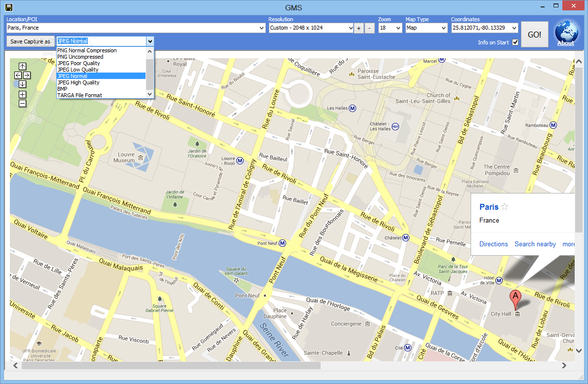Click the red A marker pin
The height and width of the screenshot is (384, 588).
[x=515, y=299]
